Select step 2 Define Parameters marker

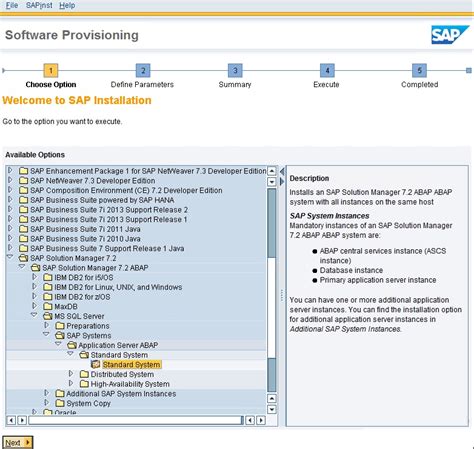tap(143, 70)
